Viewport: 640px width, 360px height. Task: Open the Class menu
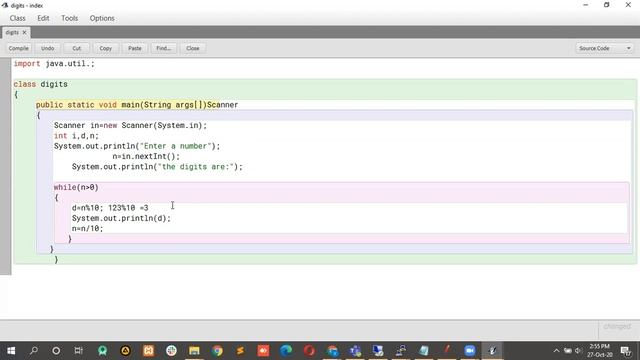(18, 18)
